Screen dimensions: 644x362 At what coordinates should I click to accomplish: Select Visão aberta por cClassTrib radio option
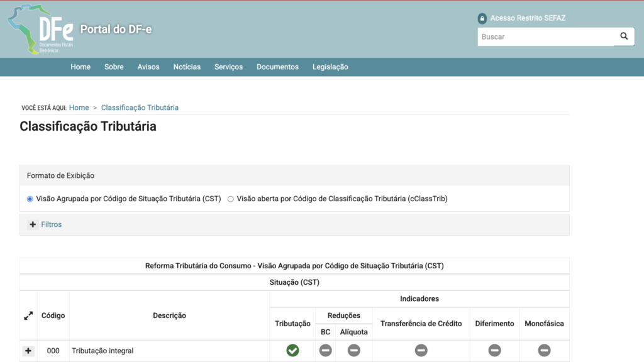(x=231, y=199)
